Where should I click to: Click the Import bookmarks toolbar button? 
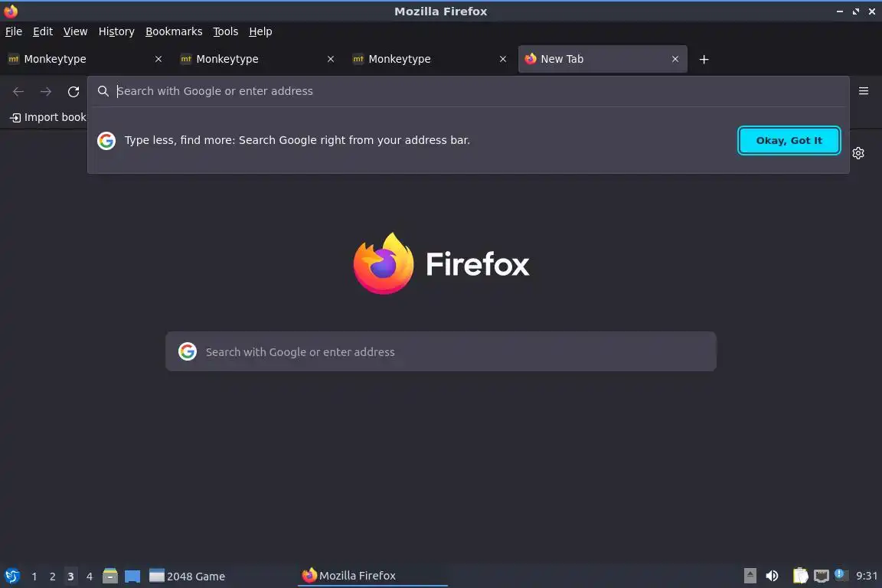48,117
